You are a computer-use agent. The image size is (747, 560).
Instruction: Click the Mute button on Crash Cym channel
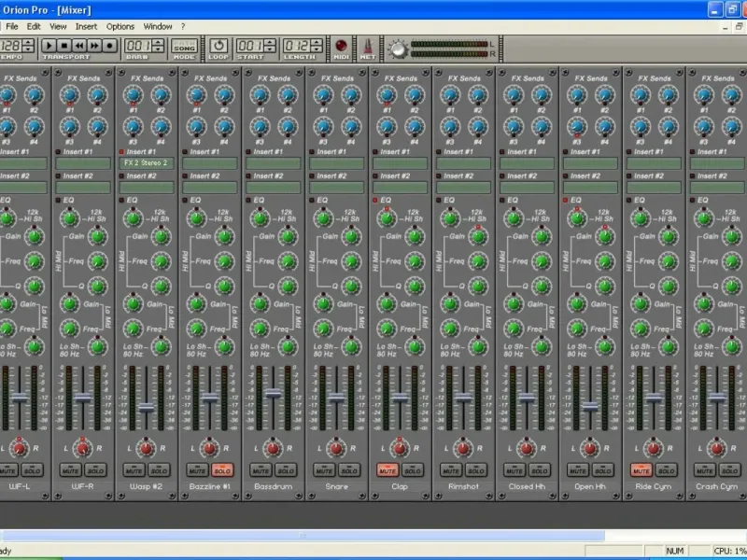[x=704, y=469]
